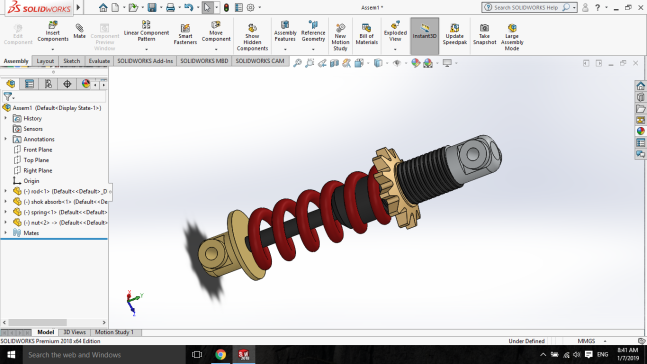Click Task View taskbar icon
The height and width of the screenshot is (364, 647).
click(x=197, y=355)
